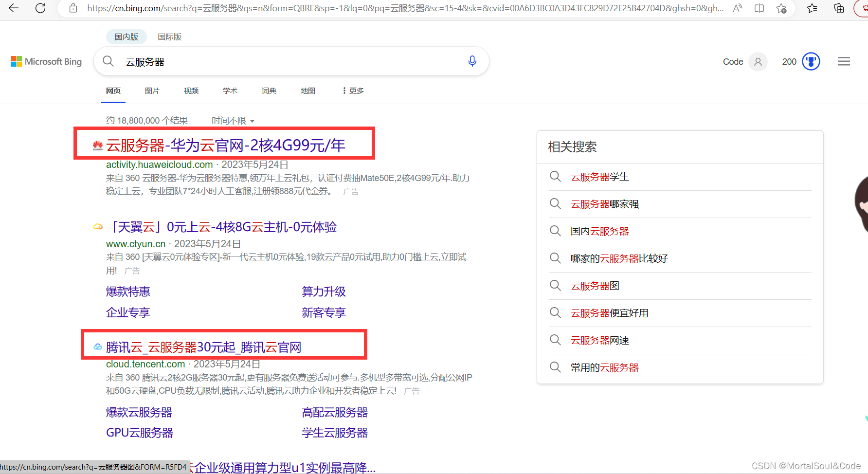Viewport: 868px width, 474px height.
Task: Click the 云服务器 search input field
Action: pos(292,62)
